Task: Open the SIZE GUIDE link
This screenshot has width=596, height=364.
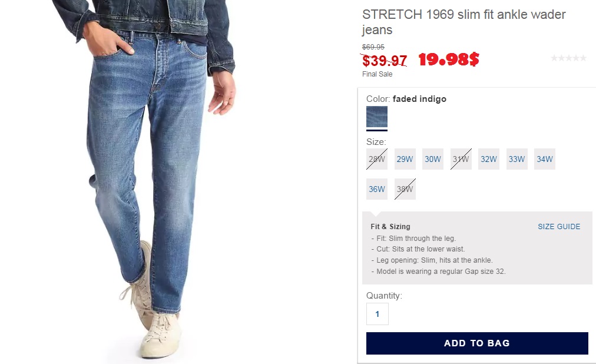Action: pyautogui.click(x=559, y=226)
